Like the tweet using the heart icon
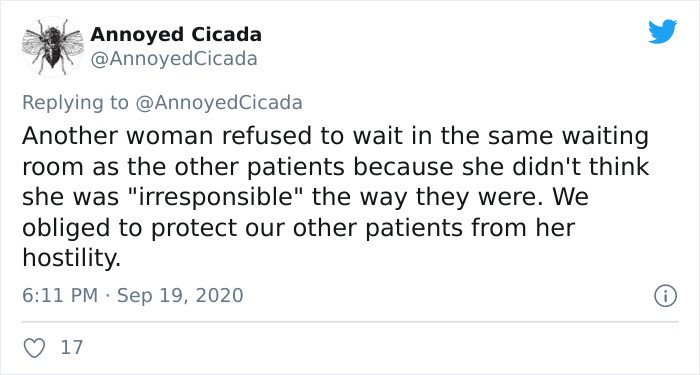This screenshot has width=700, height=375. 34,348
